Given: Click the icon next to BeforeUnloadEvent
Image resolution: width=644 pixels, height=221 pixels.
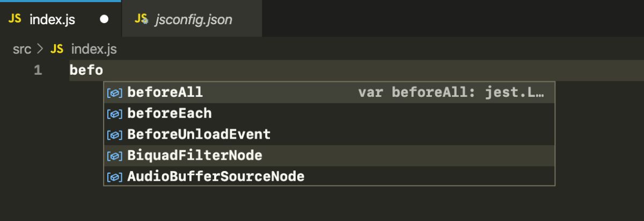Looking at the screenshot, I should [x=114, y=134].
